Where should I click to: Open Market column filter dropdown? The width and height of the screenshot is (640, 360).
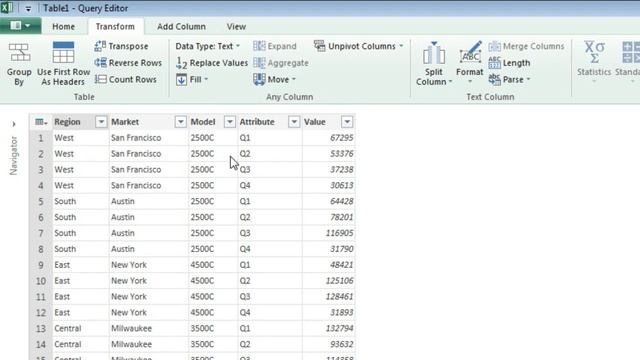tap(180, 122)
